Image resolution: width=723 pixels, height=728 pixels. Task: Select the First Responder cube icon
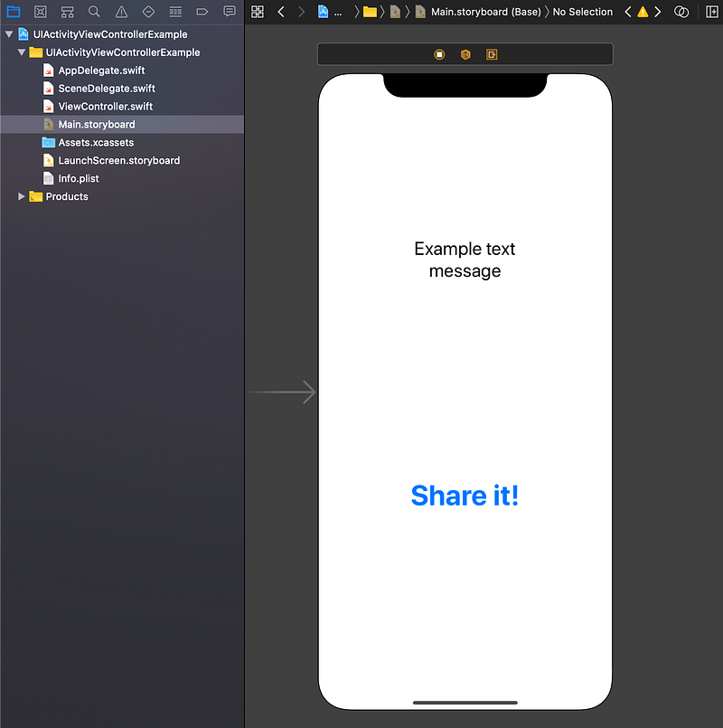465,55
